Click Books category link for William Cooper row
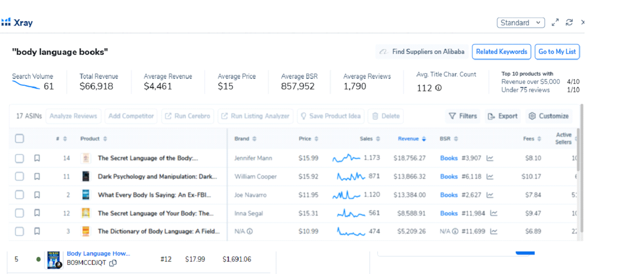This screenshot has width=644, height=274. pos(448,176)
